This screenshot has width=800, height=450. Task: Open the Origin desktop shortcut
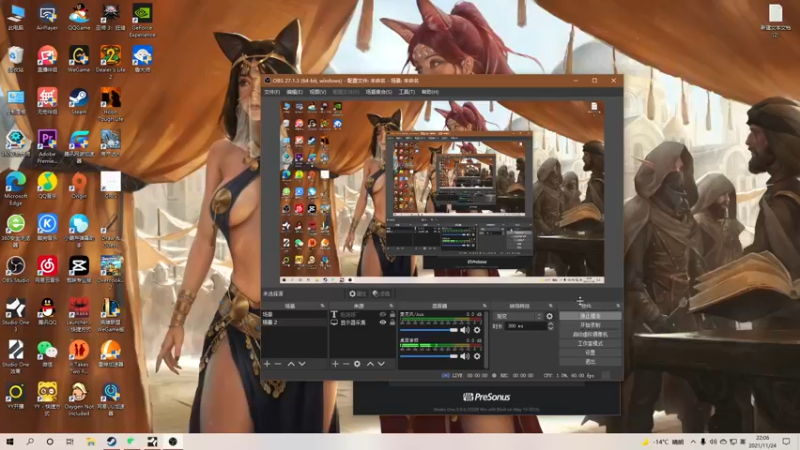[x=79, y=186]
